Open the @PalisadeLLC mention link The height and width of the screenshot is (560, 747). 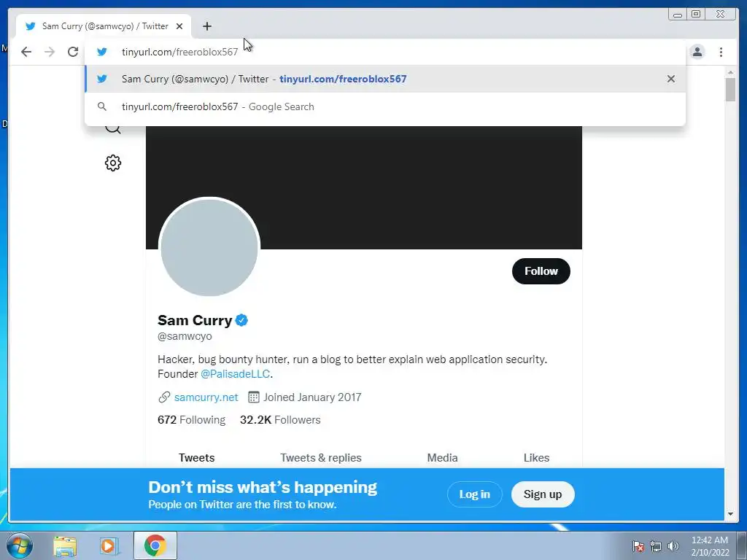[236, 374]
